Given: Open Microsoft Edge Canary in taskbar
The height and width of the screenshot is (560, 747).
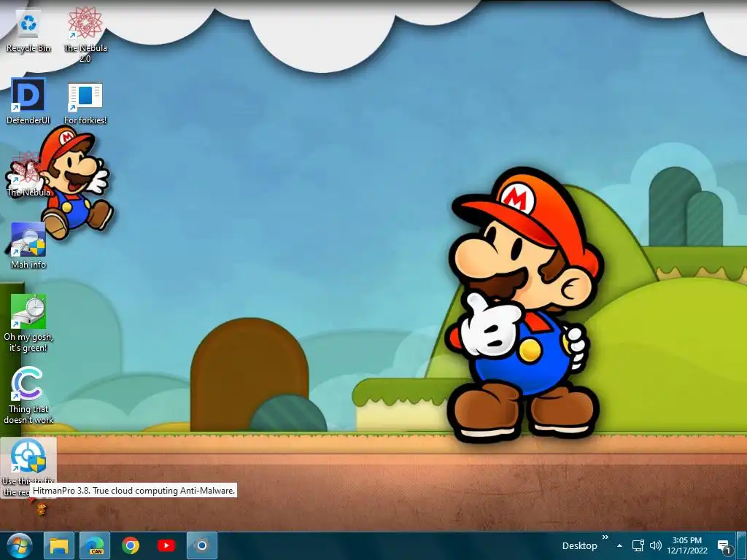Looking at the screenshot, I should (x=95, y=545).
